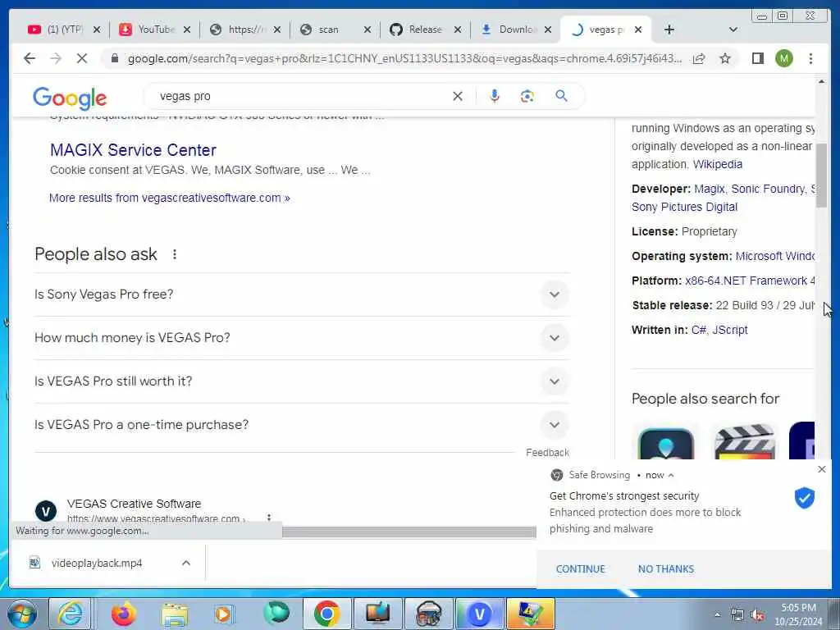Click the share page icon in address bar
Viewport: 840px width, 630px height.
point(699,58)
